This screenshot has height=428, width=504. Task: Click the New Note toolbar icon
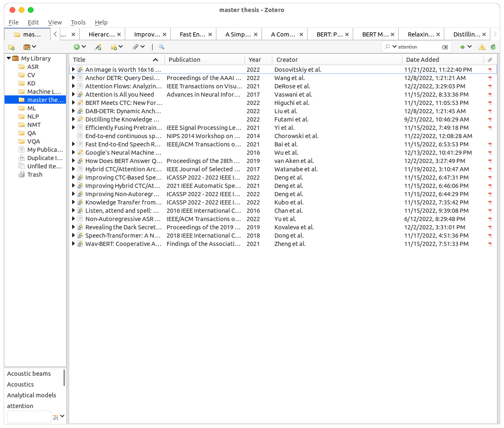tap(114, 47)
